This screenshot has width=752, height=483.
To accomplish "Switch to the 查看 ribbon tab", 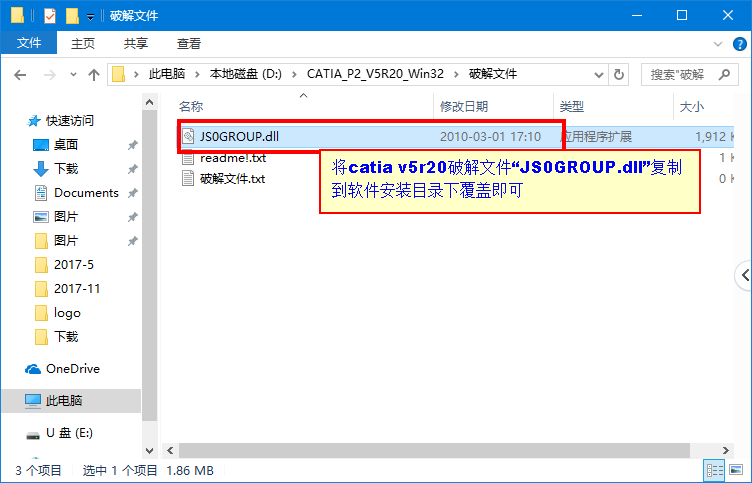I will click(188, 44).
